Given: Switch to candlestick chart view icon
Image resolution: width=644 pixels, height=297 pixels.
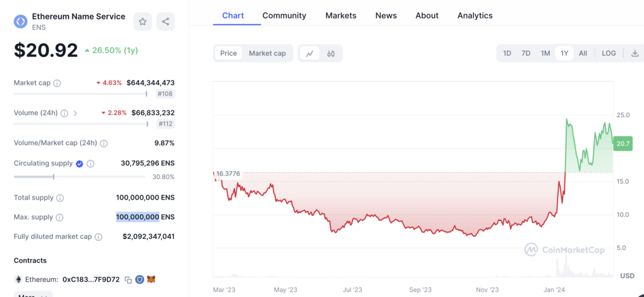Looking at the screenshot, I should (331, 53).
